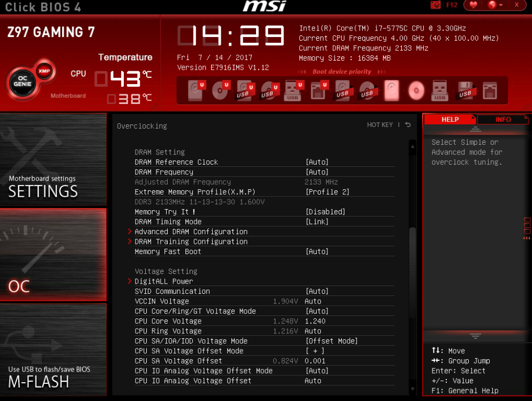Click the UEFI hard disk boot device icon

197,90
